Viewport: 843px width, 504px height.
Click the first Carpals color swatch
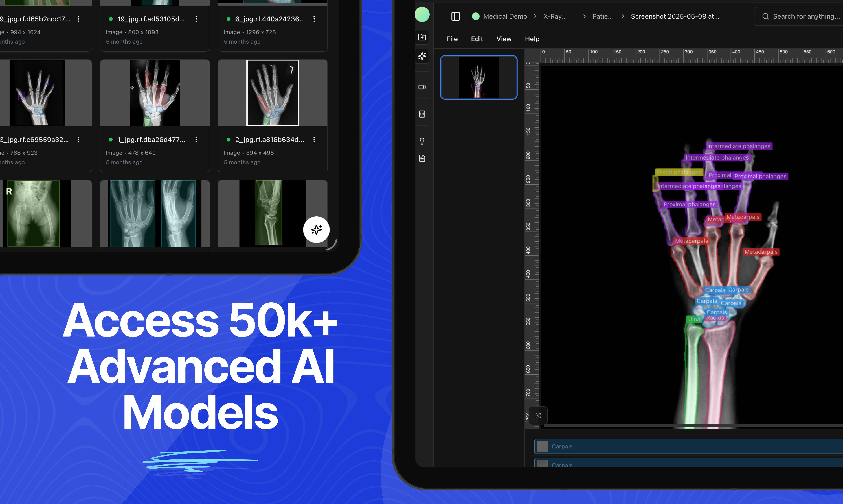542,446
